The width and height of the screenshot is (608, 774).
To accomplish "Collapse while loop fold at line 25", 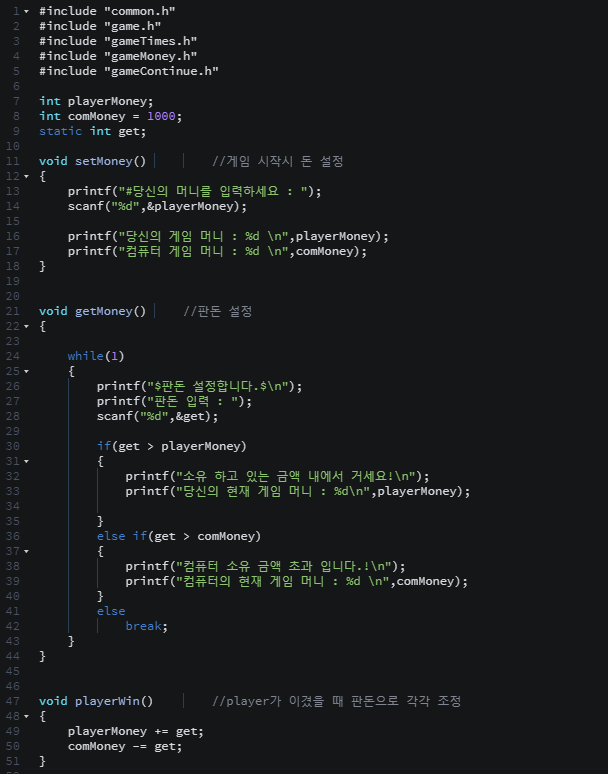I will pyautogui.click(x=26, y=371).
